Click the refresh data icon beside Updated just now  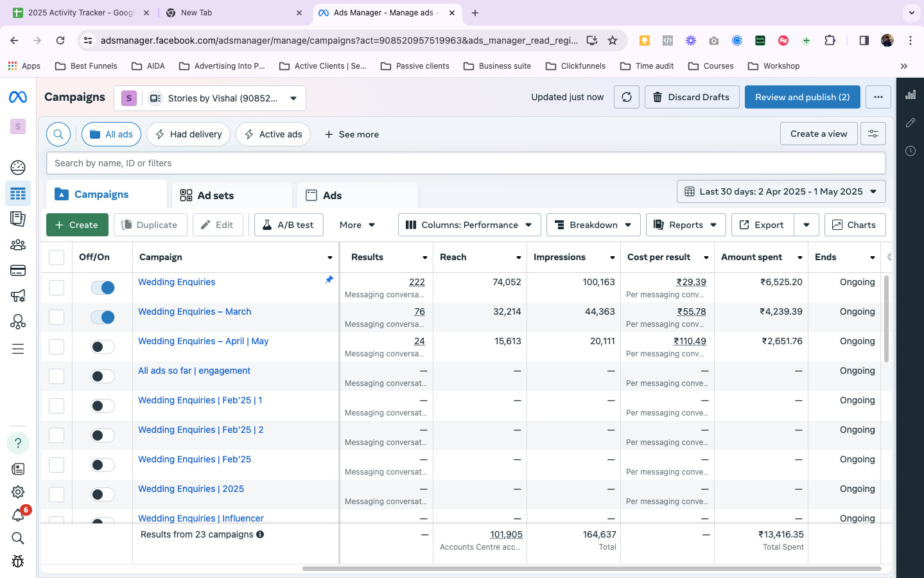(x=626, y=97)
